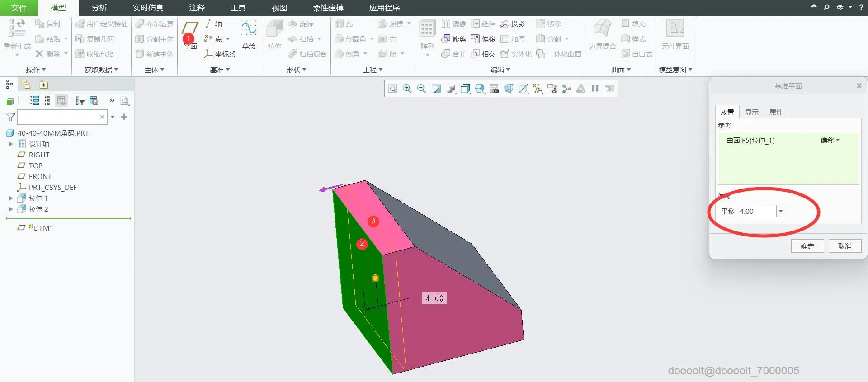
Task: Click the 确定 button
Action: click(807, 246)
